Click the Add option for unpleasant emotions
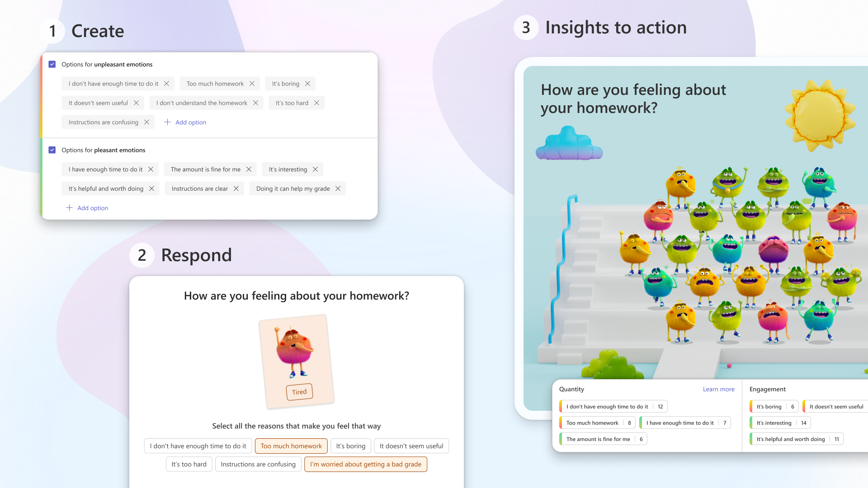868x488 pixels. coord(185,122)
